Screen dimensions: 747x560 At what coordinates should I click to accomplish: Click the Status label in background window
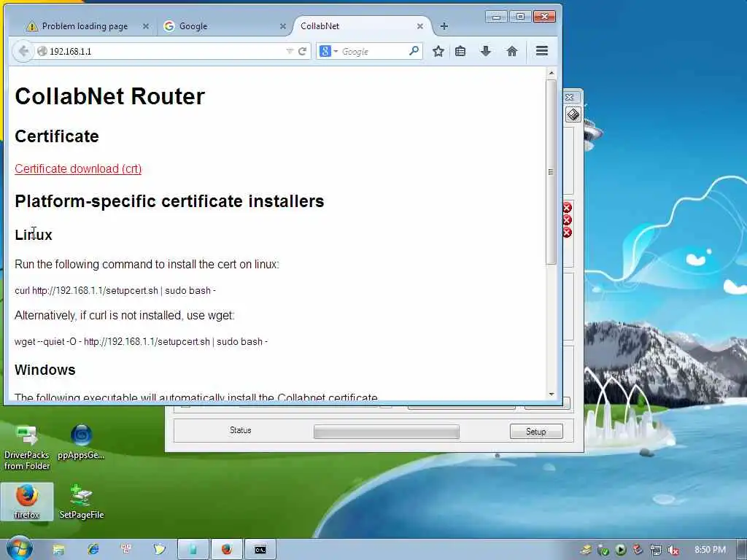(240, 430)
